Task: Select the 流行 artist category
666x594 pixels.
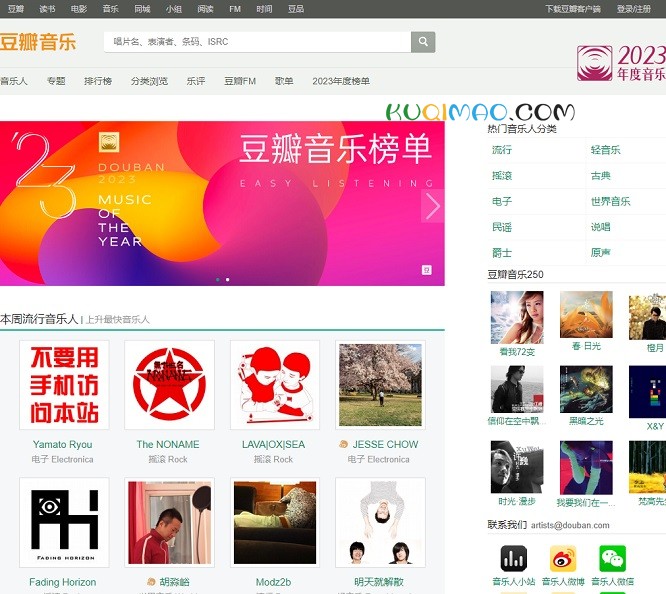Action: point(502,150)
